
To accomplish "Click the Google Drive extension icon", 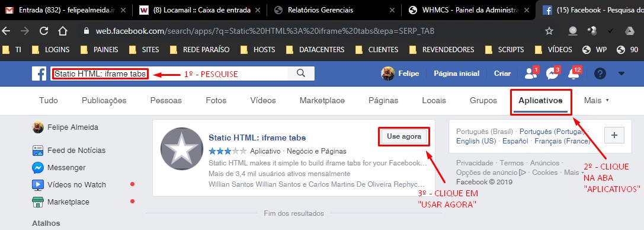I will click(x=629, y=31).
